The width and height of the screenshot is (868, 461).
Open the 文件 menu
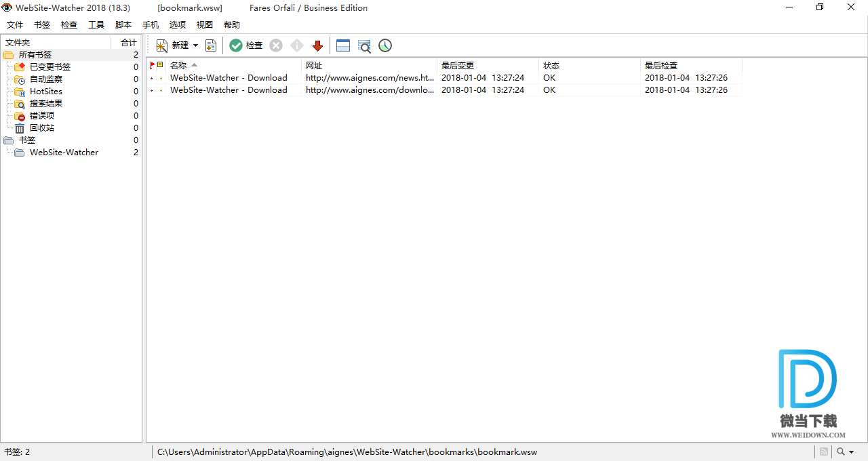[15, 25]
